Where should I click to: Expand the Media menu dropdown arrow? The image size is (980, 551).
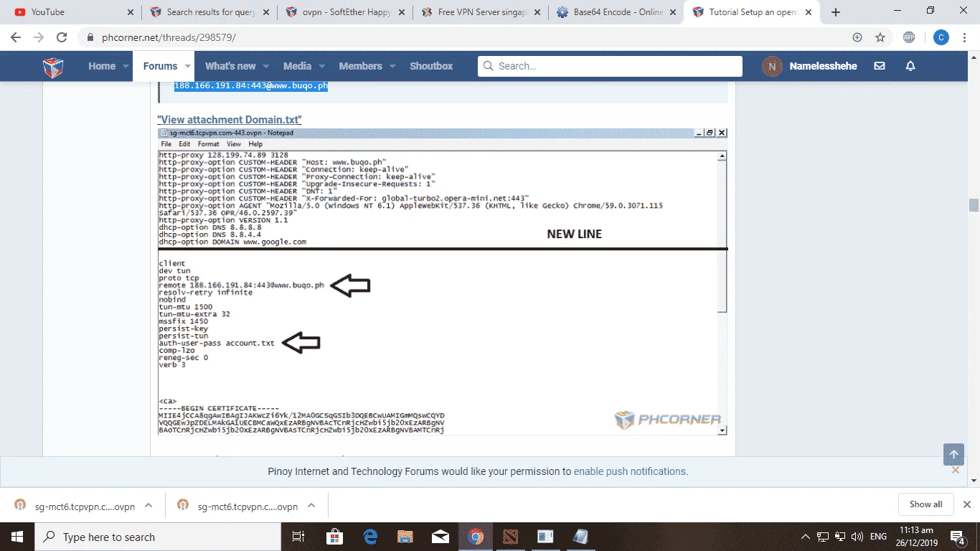[322, 66]
